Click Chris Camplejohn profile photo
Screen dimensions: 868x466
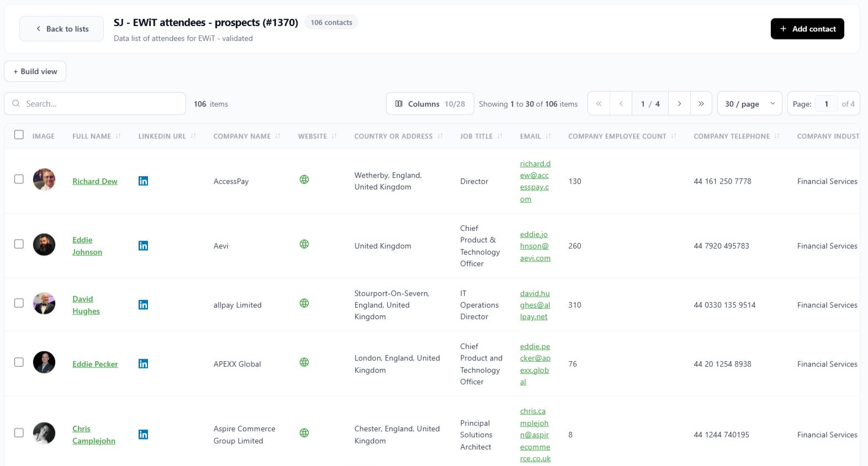[x=44, y=433]
